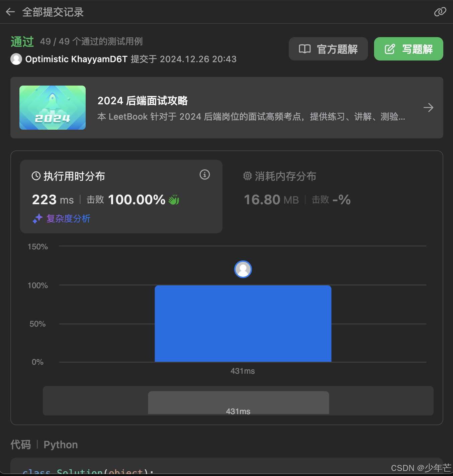
Task: Click the green 写题解 button
Action: click(409, 49)
